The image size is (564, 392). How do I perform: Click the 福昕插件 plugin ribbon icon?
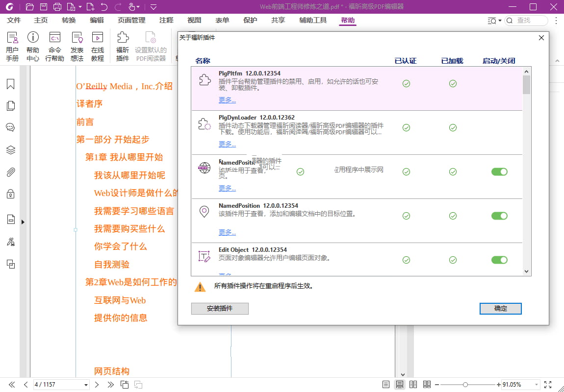123,47
